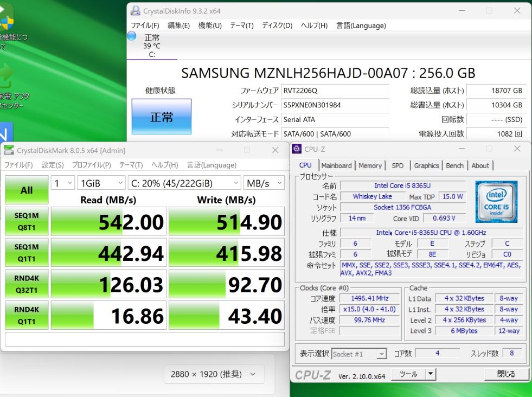The image size is (532, 397).
Task: Run the SEQ1M Q1T1 test
Action: coord(27,252)
